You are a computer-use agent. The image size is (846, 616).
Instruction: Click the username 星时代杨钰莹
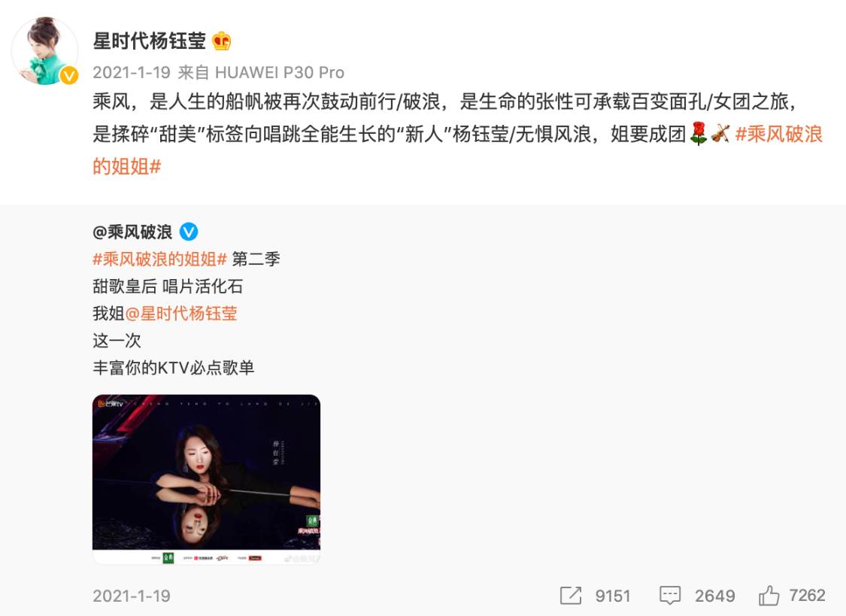tap(150, 41)
